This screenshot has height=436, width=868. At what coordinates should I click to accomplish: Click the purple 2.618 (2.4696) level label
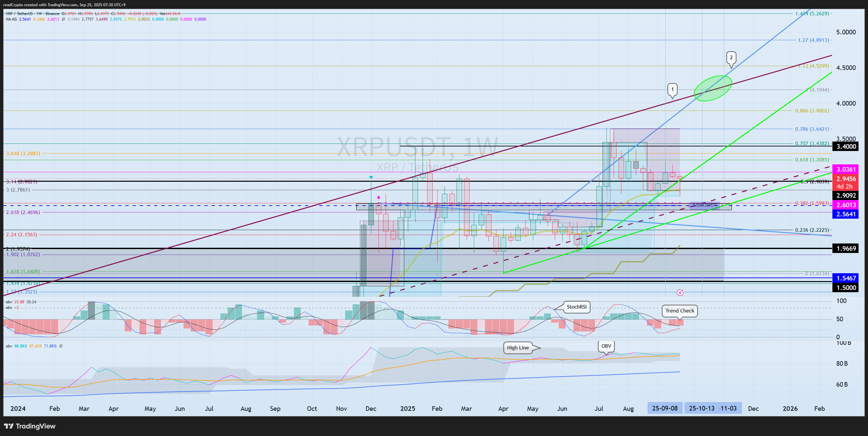23,212
